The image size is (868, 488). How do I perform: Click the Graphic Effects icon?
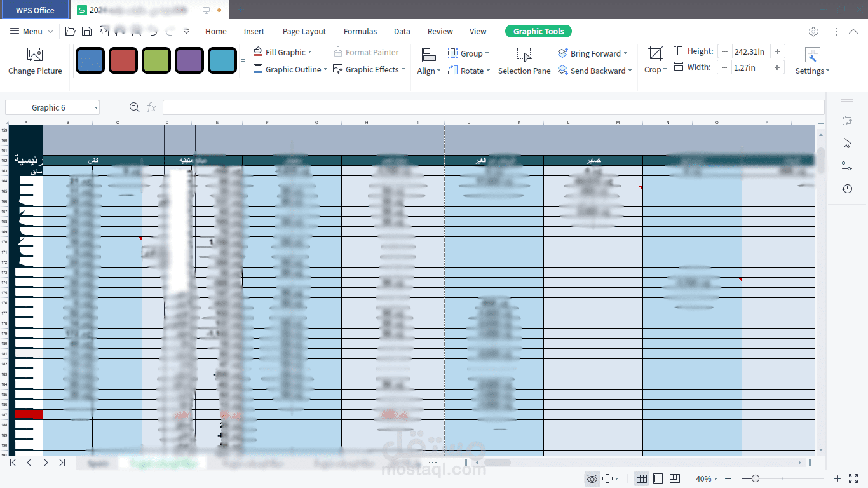pyautogui.click(x=338, y=69)
